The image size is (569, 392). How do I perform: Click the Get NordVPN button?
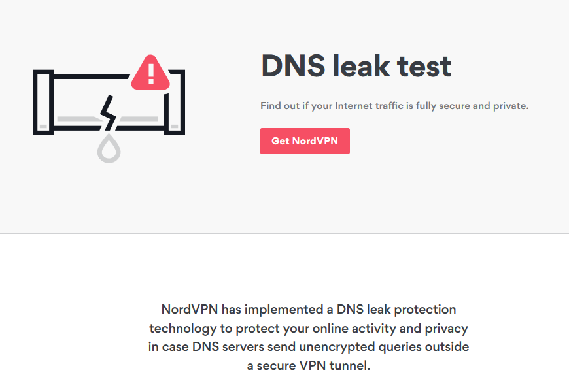coord(305,141)
